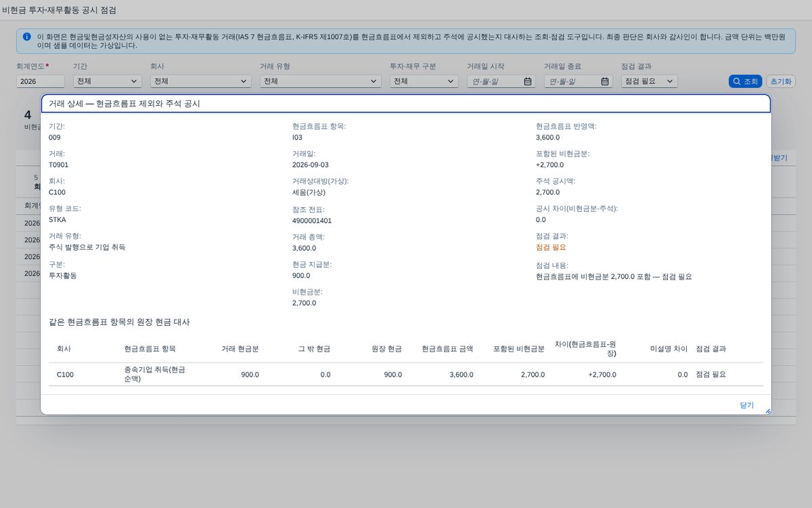Click the 현금흐름표 금액 column header

pyautogui.click(x=447, y=349)
